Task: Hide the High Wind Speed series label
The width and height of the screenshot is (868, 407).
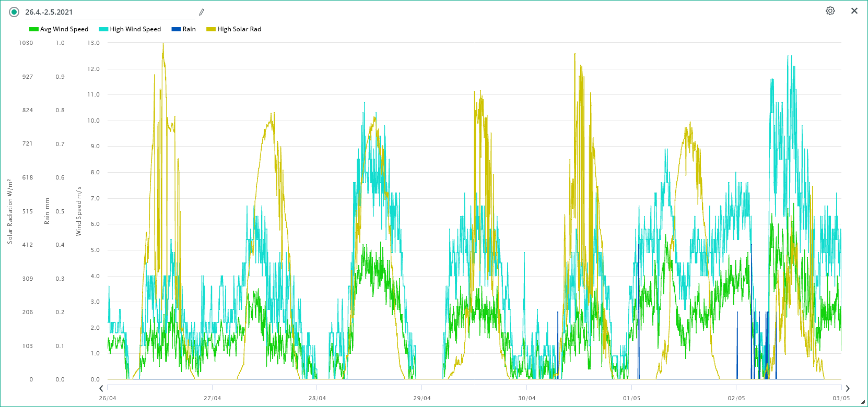Action: click(135, 29)
